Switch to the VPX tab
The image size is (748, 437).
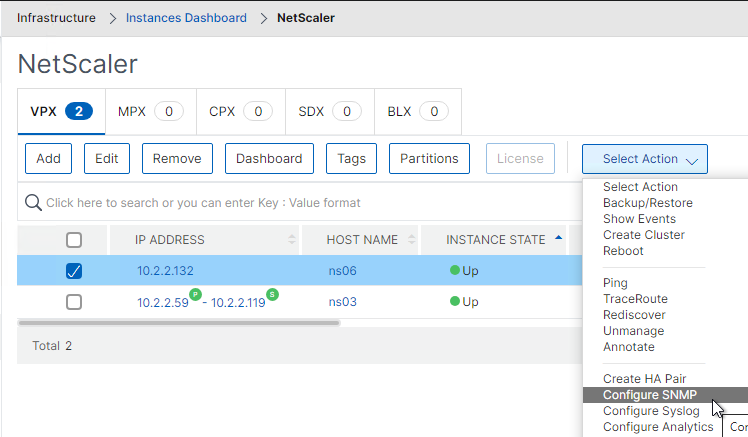tap(62, 112)
